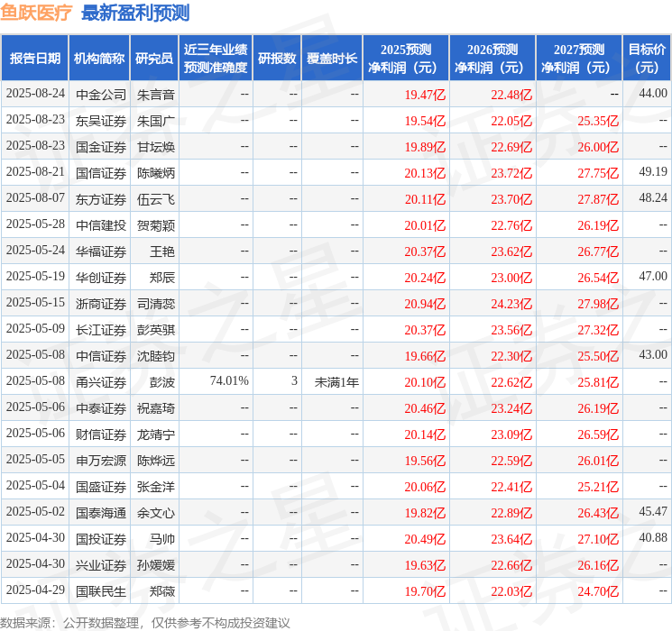Click the 国金证券 institution cell
672x631 pixels.
pyautogui.click(x=101, y=147)
